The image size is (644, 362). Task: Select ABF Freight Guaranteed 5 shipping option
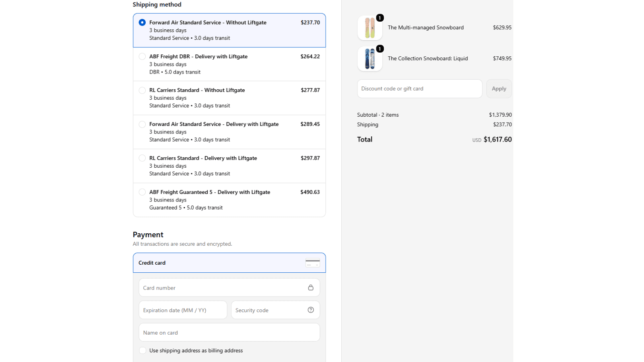[x=229, y=200]
